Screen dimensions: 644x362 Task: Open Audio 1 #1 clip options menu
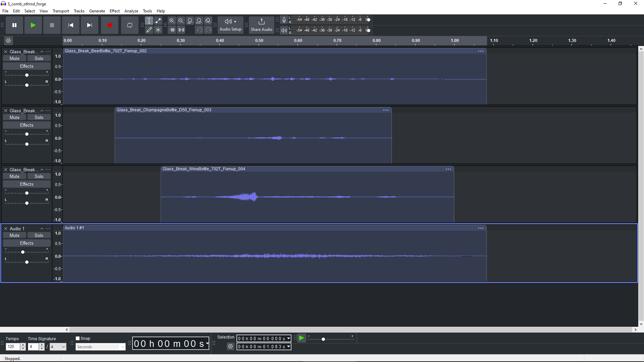(x=481, y=228)
